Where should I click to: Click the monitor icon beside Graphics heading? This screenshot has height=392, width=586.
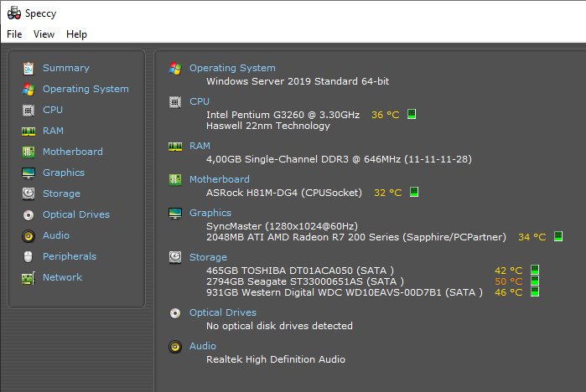(x=175, y=214)
